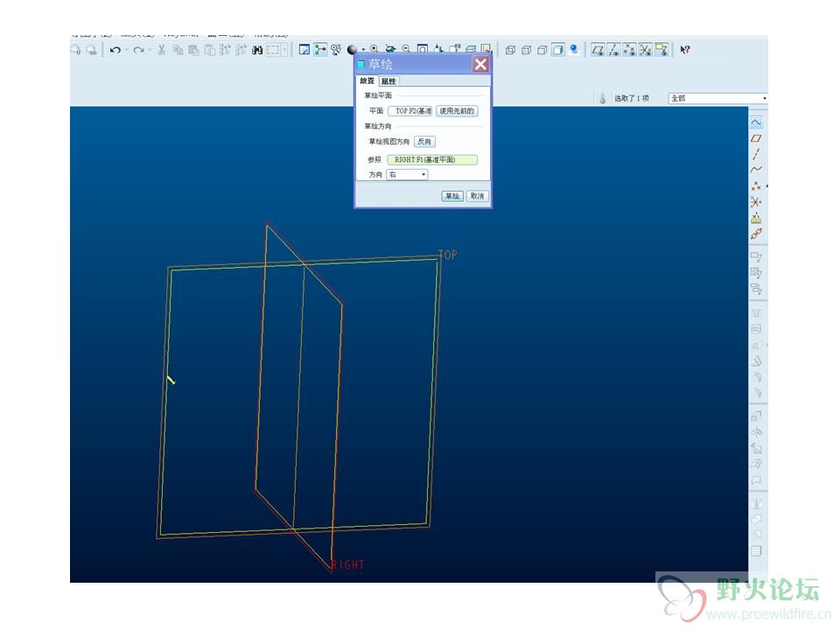The height and width of the screenshot is (630, 840).
Task: Select the datum plane tool in the right toolbar
Action: 756,138
